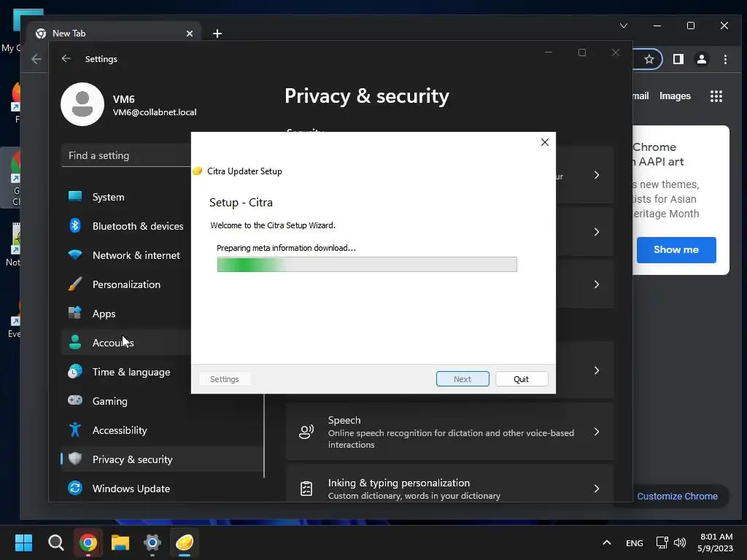Expand Inking & typing personalization chevron
This screenshot has width=747, height=560.
coord(597,489)
